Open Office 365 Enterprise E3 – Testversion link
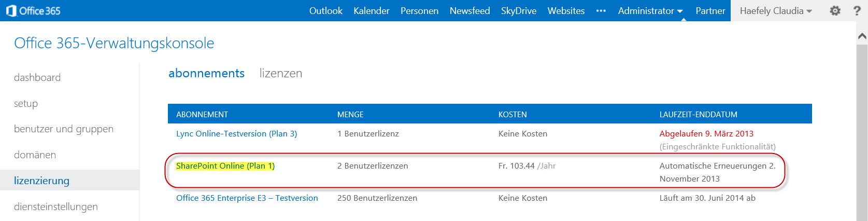Screen dimensions: 868x221 click(247, 198)
